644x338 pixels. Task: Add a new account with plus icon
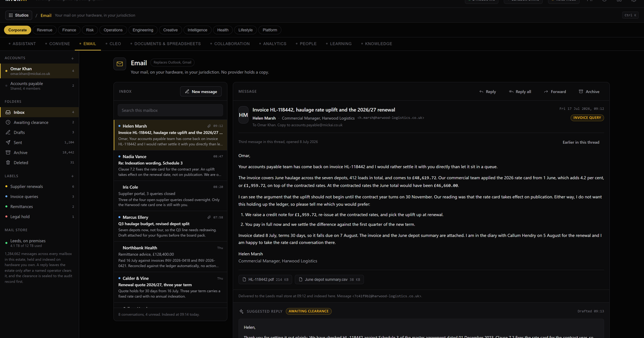(72, 58)
